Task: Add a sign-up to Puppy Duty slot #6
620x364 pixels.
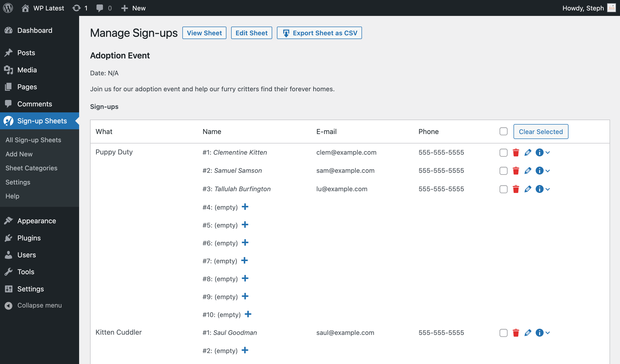Action: click(x=245, y=242)
